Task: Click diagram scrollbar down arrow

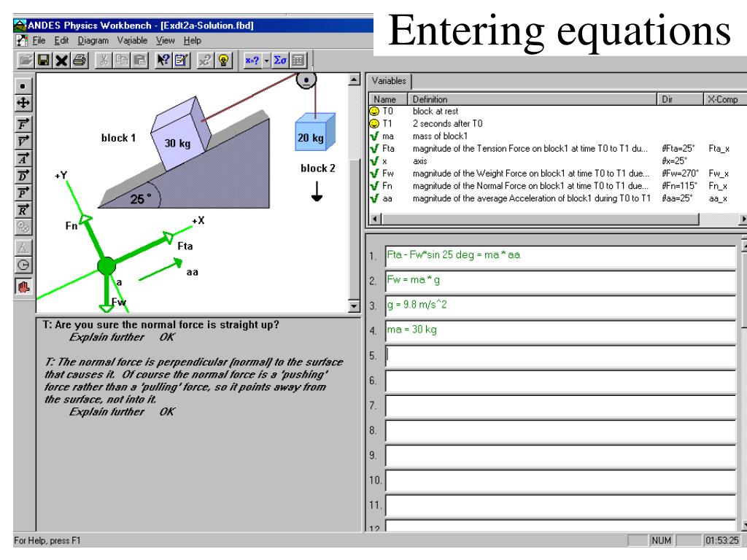Action: pos(354,306)
